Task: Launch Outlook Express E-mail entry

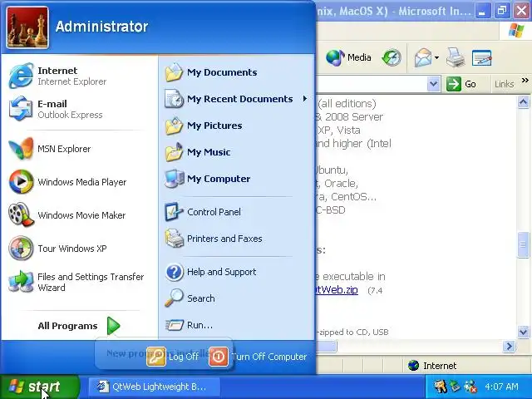Action: (79, 109)
